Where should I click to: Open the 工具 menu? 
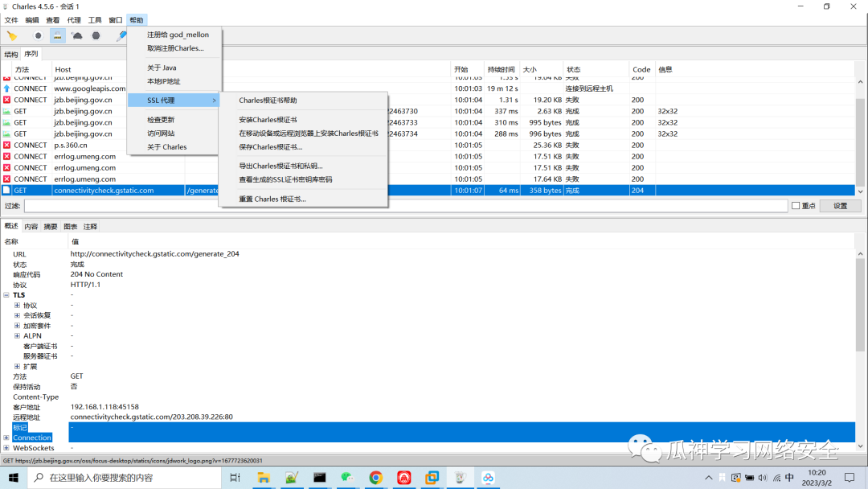95,20
